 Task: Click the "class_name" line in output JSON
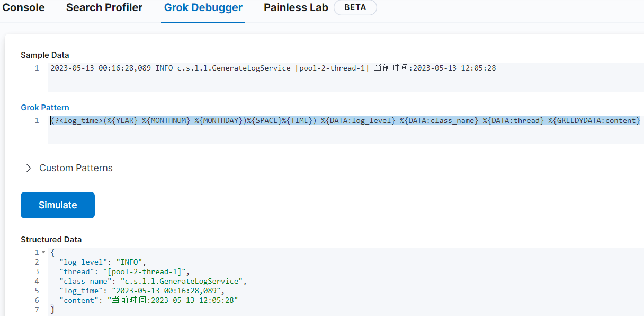click(x=153, y=281)
